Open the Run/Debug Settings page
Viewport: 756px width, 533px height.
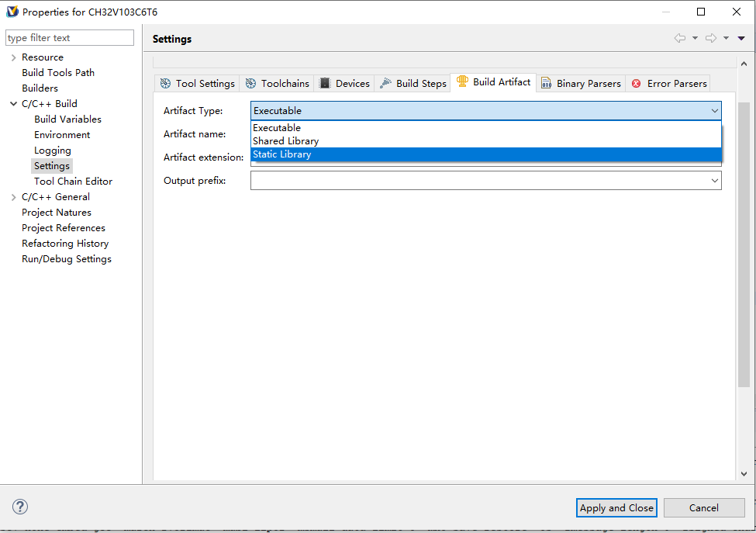tap(67, 259)
